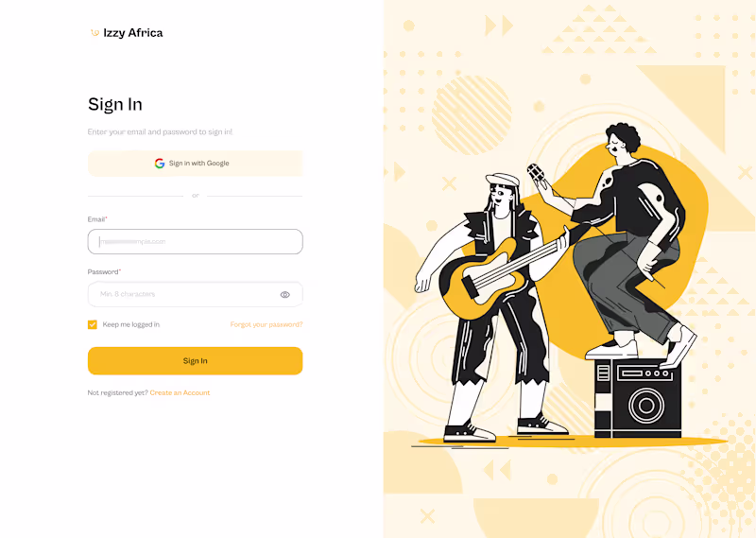This screenshot has width=756, height=538.
Task: Click the fast-forward arrows atop the illustration
Action: [x=499, y=26]
